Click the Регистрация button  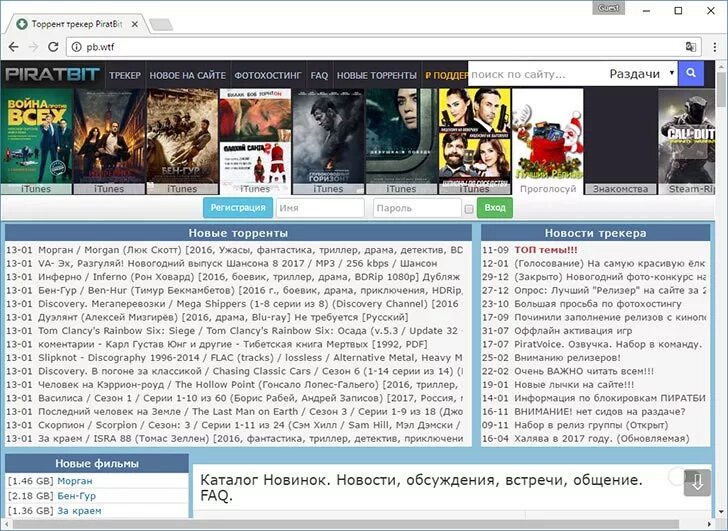tap(238, 207)
